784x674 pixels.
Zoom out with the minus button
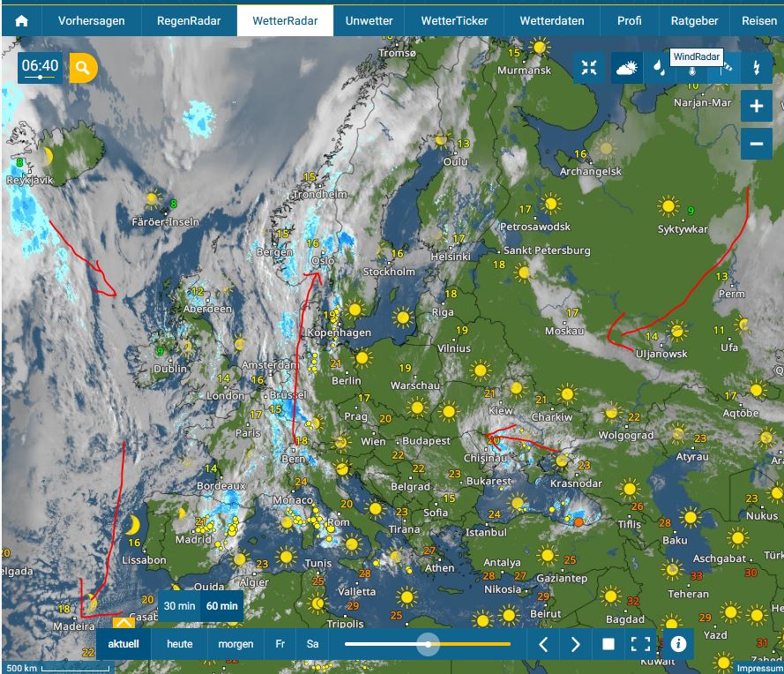click(x=756, y=144)
